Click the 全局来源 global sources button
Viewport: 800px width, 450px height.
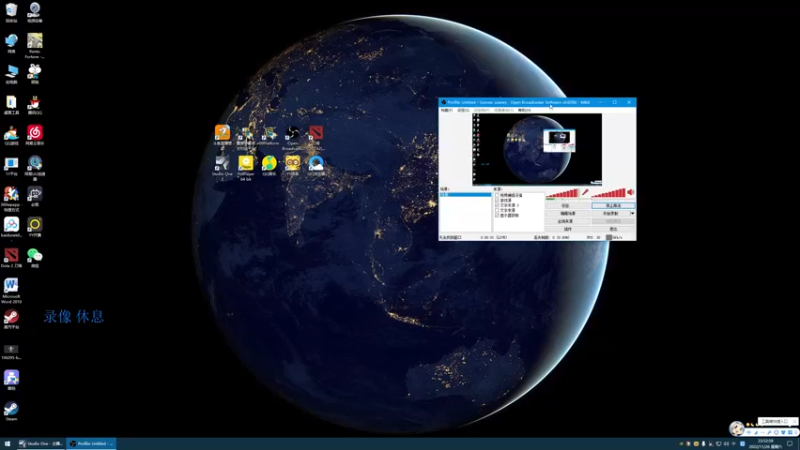click(567, 221)
